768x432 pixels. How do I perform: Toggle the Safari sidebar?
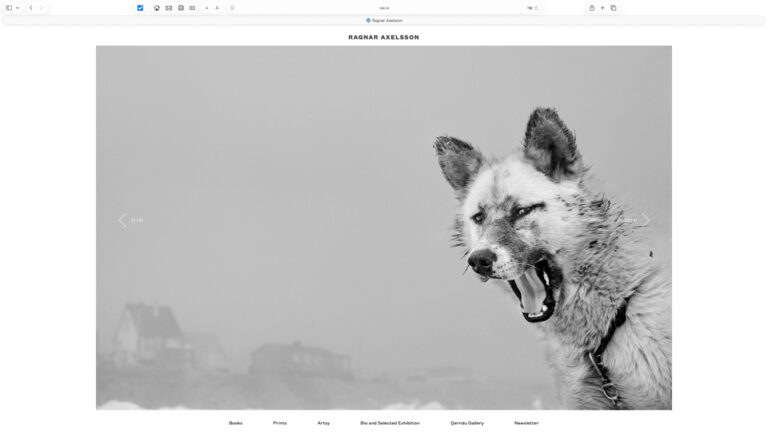coord(9,8)
